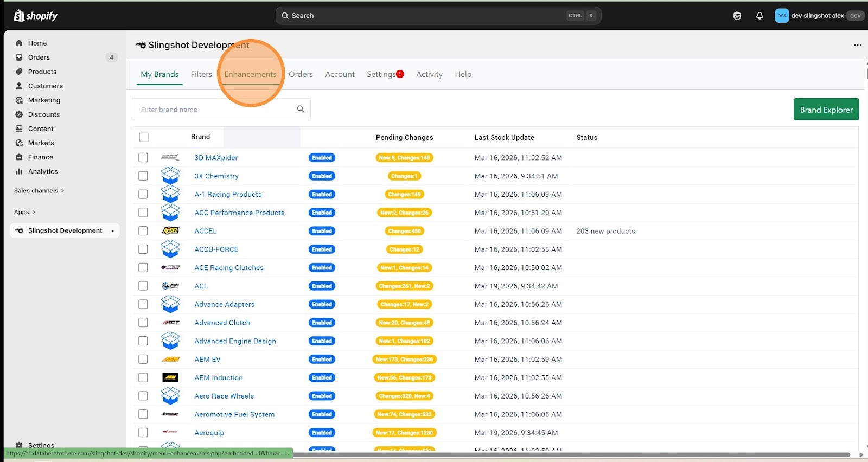Click the Markets globe icon
Viewport: 868px width, 462px height.
pos(19,143)
